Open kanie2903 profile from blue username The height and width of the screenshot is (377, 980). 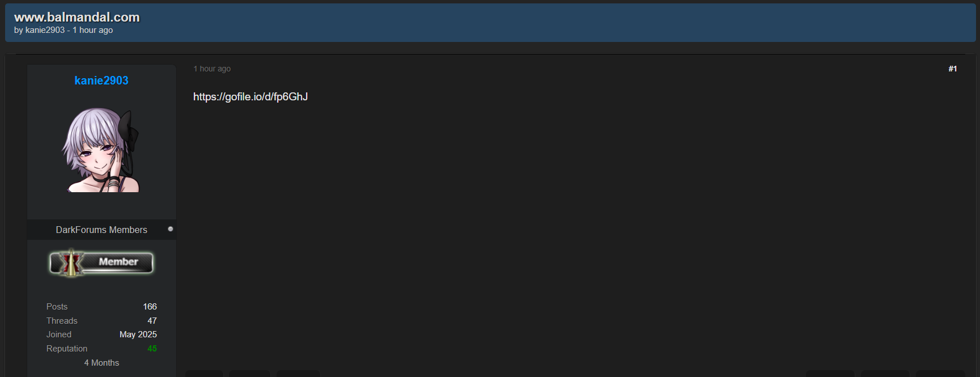point(101,81)
